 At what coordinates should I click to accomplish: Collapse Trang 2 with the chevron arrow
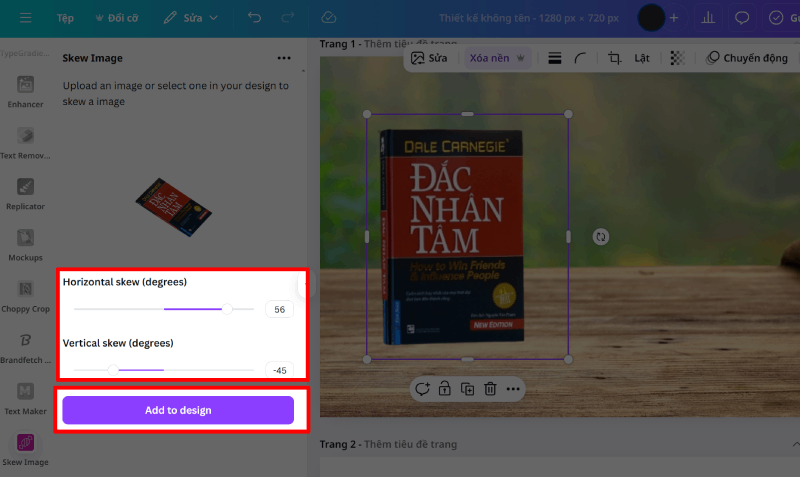pos(795,444)
